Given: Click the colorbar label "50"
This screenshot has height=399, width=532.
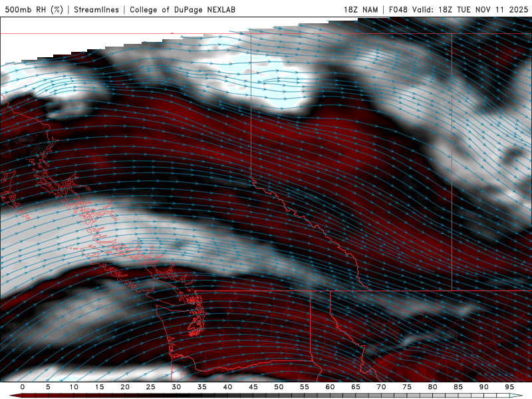Looking at the screenshot, I should point(279,387).
